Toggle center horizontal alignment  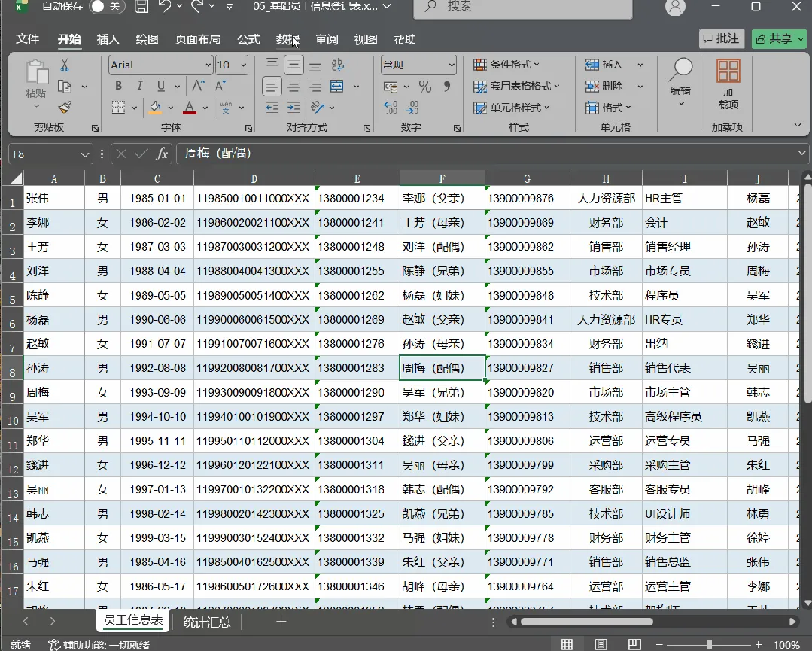tap(293, 87)
